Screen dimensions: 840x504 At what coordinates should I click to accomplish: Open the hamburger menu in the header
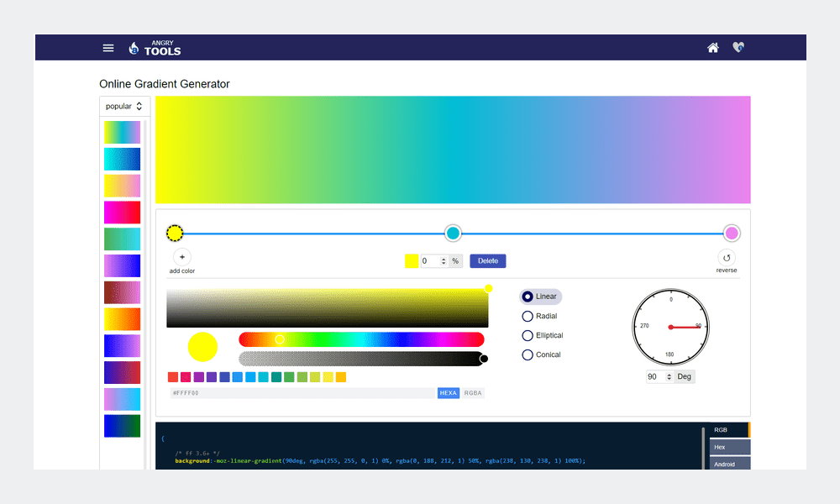(x=108, y=48)
